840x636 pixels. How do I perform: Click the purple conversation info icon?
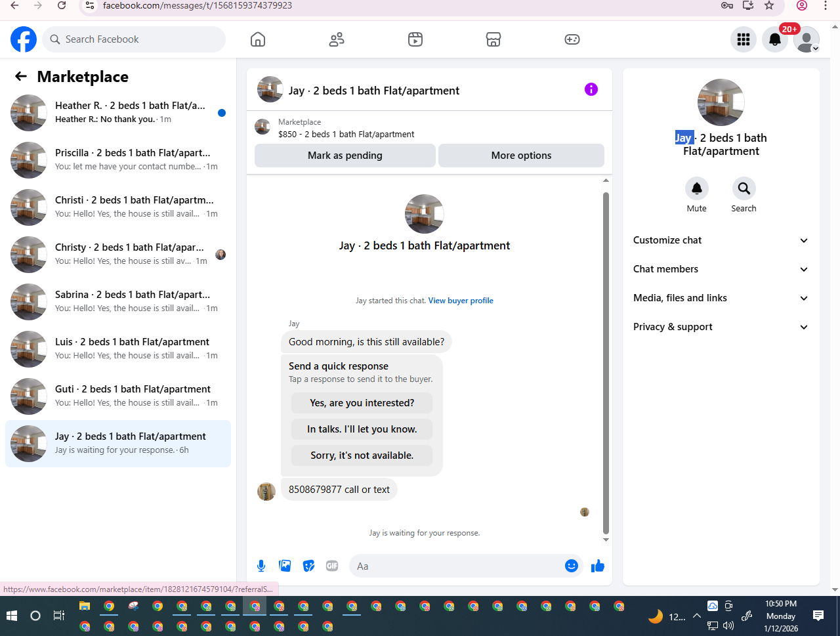coord(591,89)
